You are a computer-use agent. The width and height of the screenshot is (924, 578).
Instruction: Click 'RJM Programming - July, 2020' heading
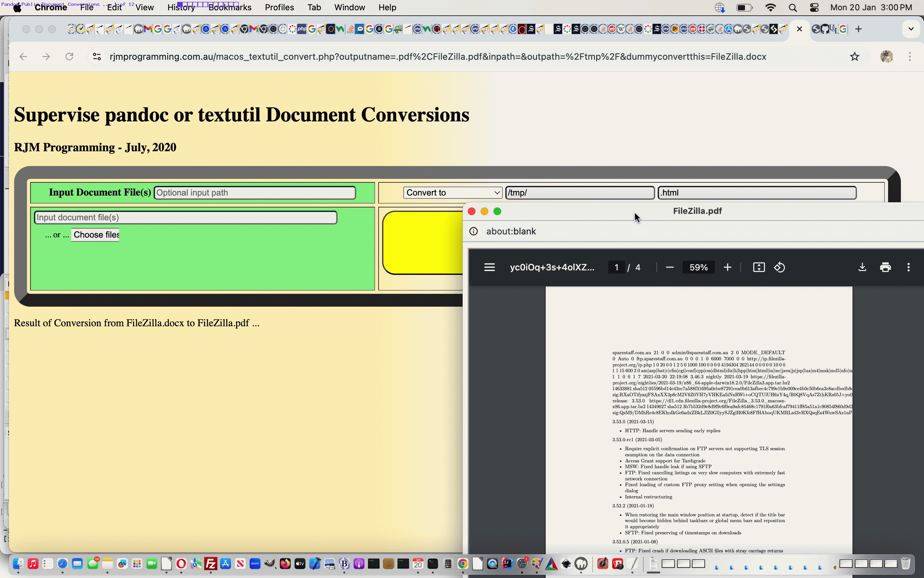coord(95,148)
